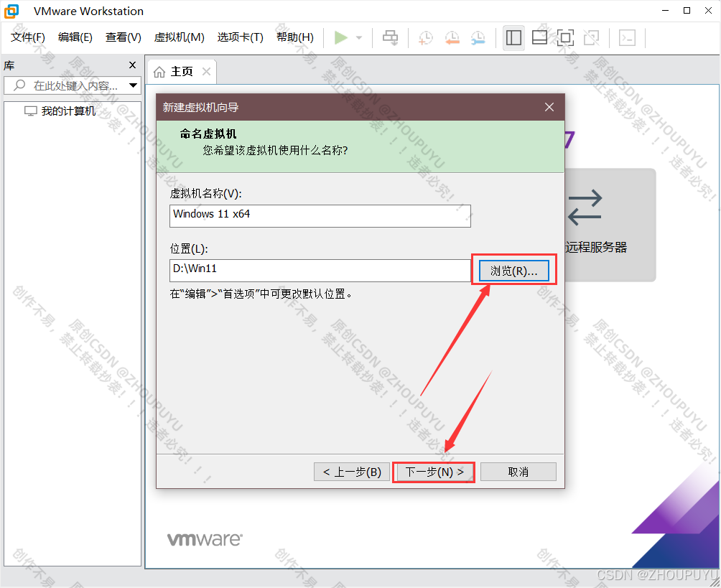The image size is (721, 588).
Task: Open the 虚拟机(M) menu
Action: 180,37
